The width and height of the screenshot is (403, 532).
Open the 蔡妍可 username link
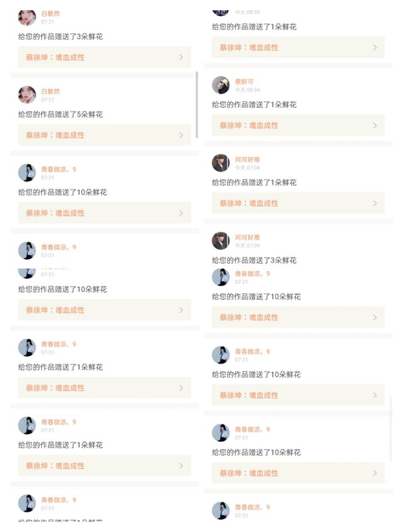click(244, 81)
